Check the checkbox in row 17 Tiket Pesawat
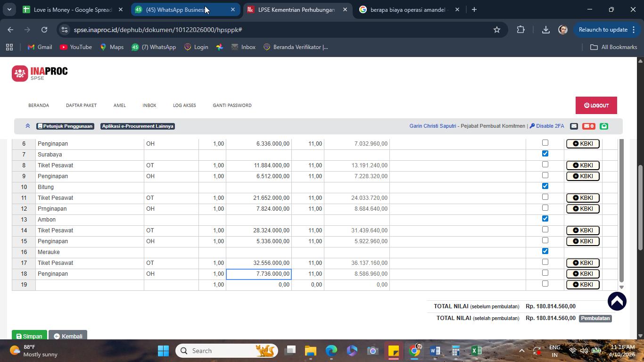 pos(545,262)
